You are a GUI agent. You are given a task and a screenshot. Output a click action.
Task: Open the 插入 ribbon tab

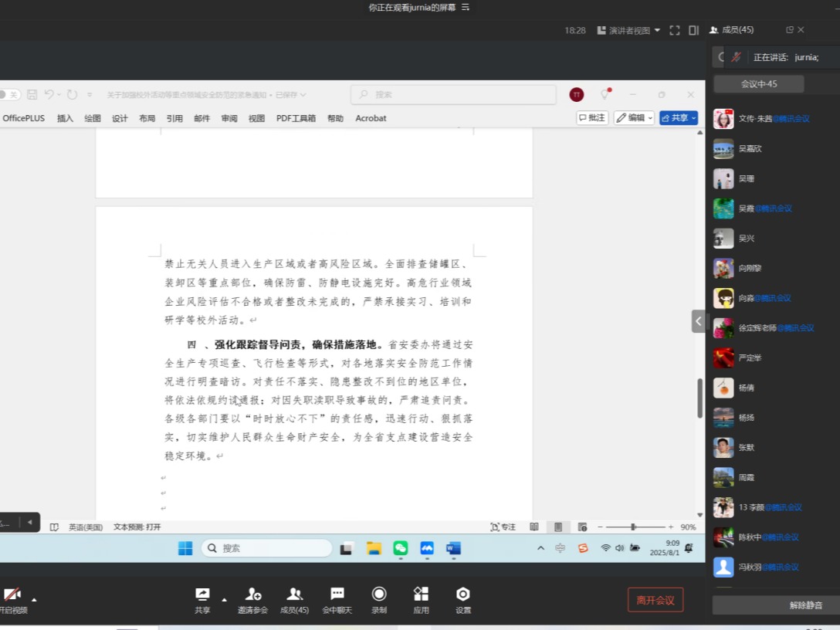pos(65,118)
